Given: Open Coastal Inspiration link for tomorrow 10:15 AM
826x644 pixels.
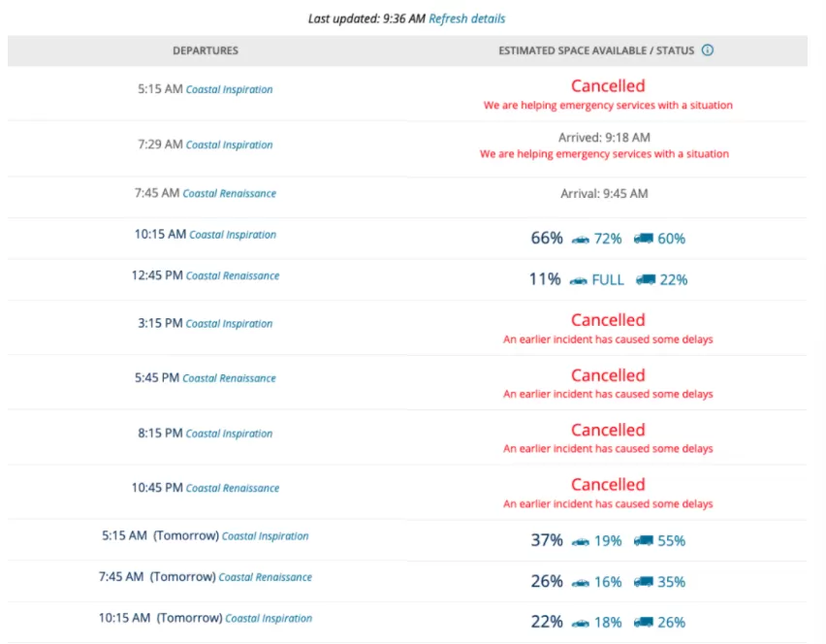Looking at the screenshot, I should point(269,618).
